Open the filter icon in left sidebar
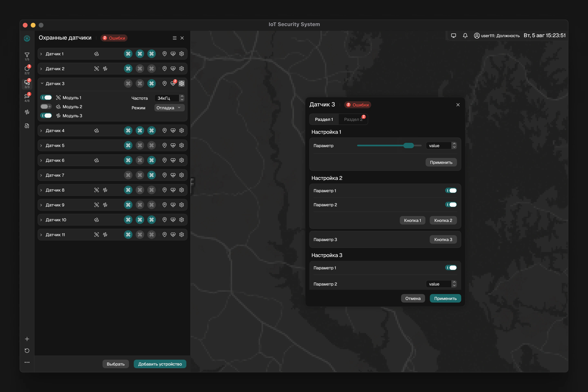The height and width of the screenshot is (392, 588). tap(27, 55)
